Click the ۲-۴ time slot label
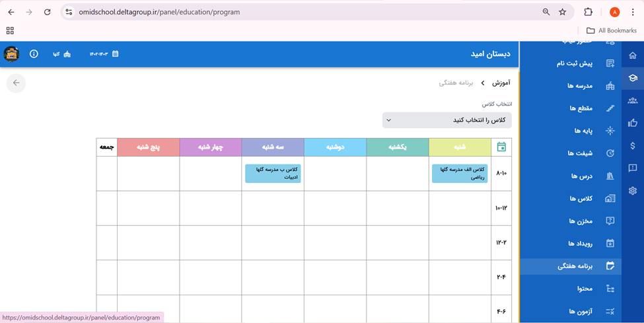Image resolution: width=644 pixels, height=323 pixels. [x=501, y=277]
